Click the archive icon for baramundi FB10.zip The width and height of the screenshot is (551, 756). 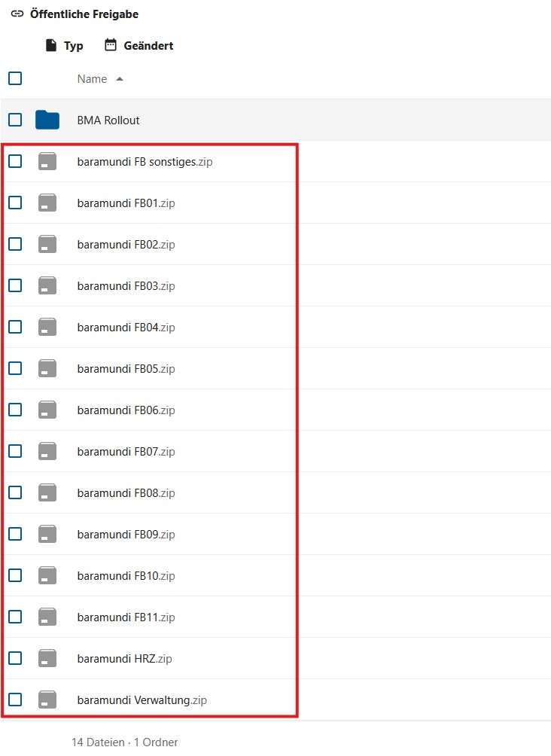[x=47, y=576]
